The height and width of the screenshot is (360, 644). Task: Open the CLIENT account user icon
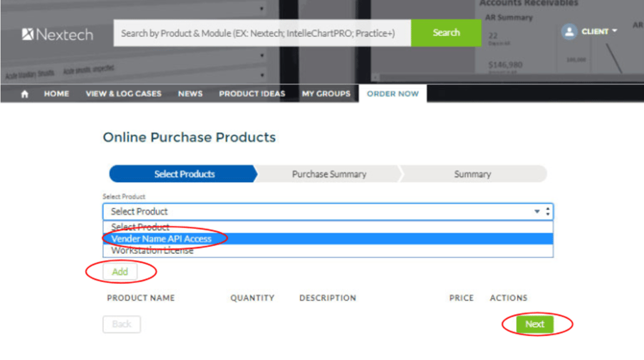pyautogui.click(x=568, y=31)
